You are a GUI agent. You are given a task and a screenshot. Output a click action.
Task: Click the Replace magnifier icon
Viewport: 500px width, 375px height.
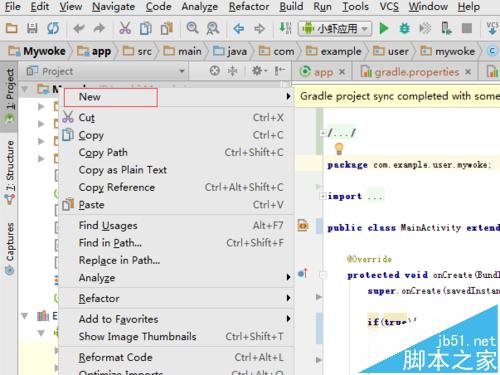[x=213, y=29]
